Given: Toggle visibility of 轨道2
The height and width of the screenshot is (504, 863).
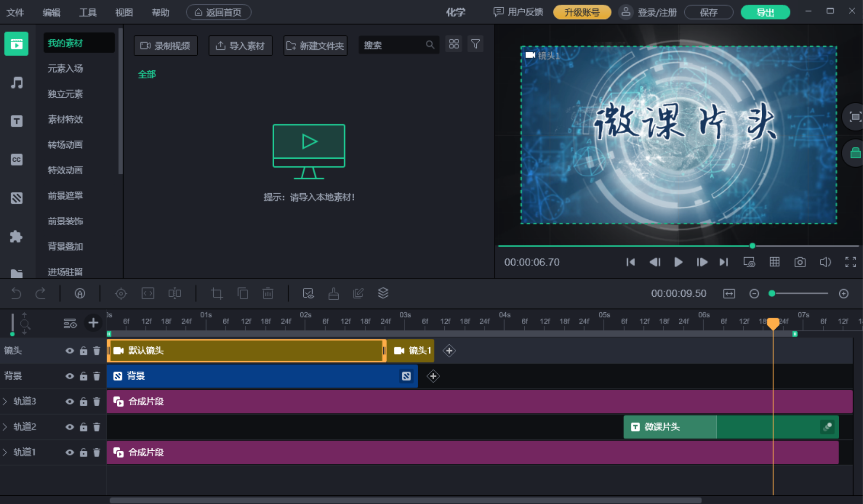Looking at the screenshot, I should click(x=69, y=427).
